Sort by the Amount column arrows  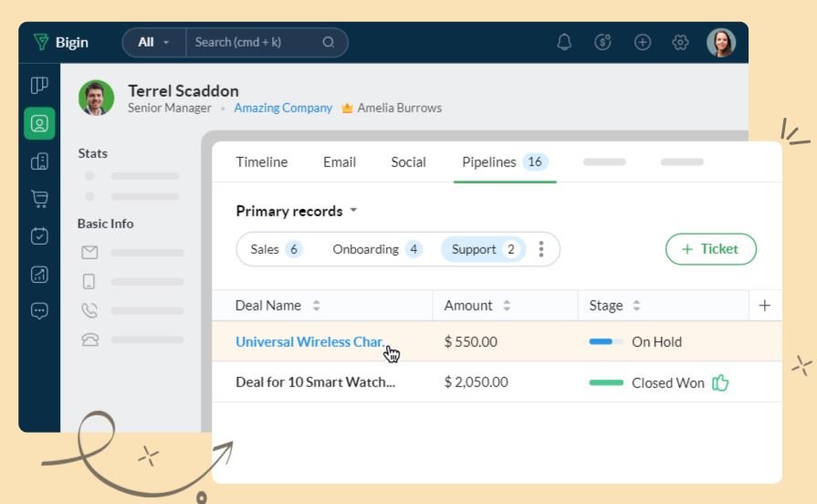coord(507,306)
